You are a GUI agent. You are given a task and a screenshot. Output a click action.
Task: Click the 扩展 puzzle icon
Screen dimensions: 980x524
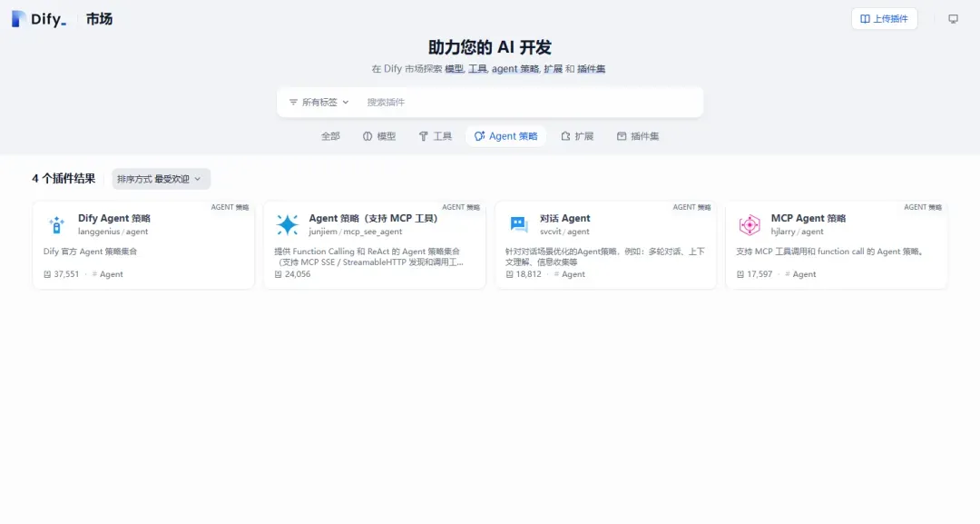coord(565,136)
